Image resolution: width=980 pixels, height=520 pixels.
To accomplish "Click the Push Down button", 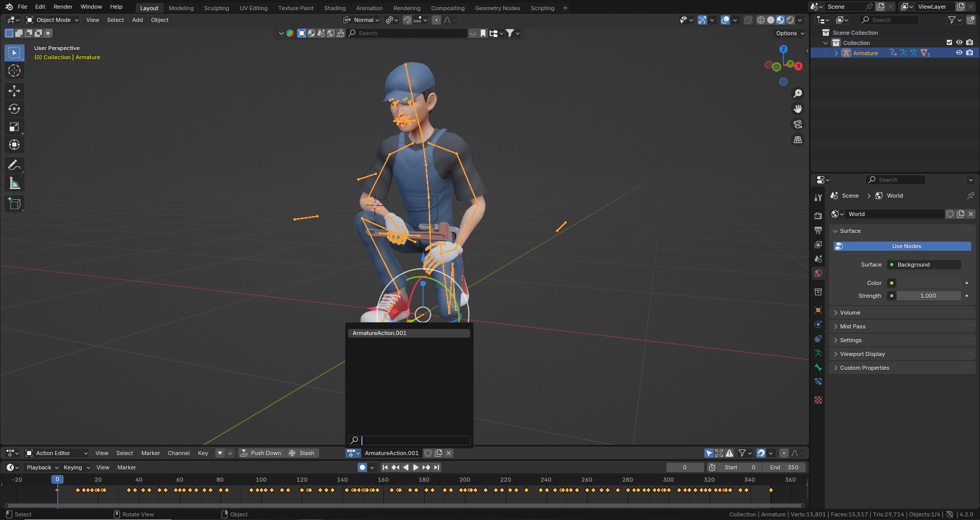I will tap(261, 453).
